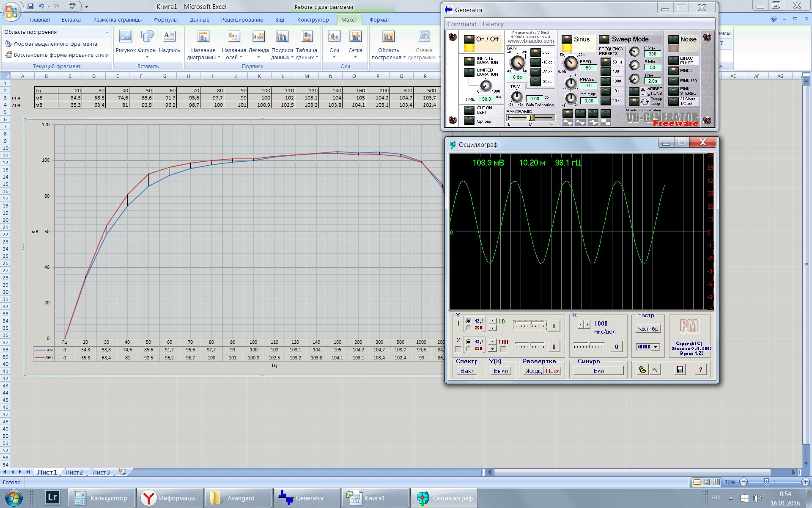
Task: Open the dropdown in the Настр settings panel
Action: tap(656, 347)
